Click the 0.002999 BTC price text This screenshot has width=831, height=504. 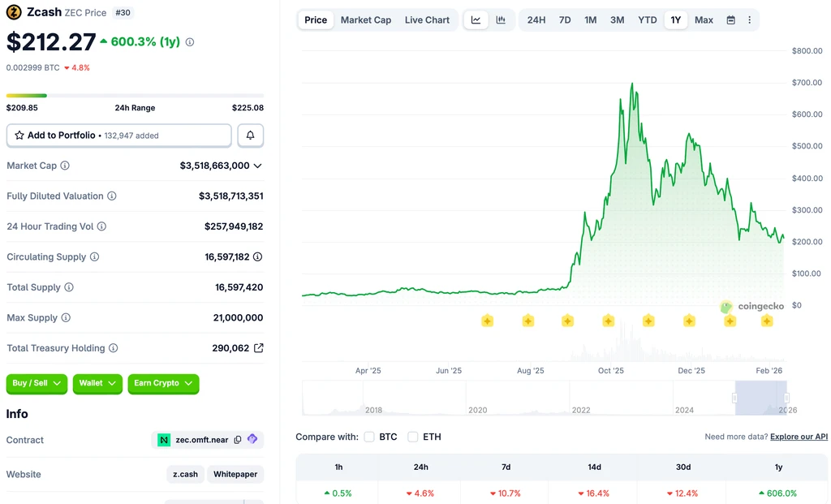coord(32,68)
